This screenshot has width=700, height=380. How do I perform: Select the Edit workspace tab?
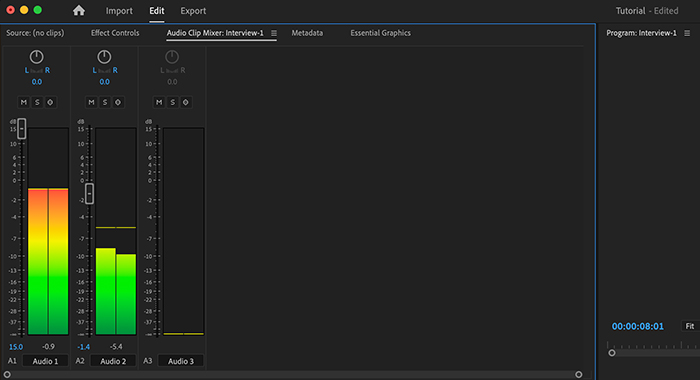tap(157, 11)
